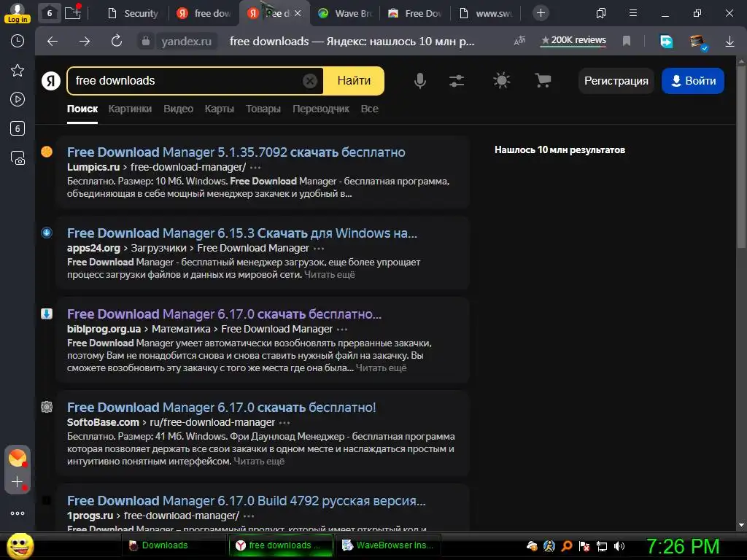The width and height of the screenshot is (747, 560).
Task: Click the site security lock icon
Action: pos(146,42)
